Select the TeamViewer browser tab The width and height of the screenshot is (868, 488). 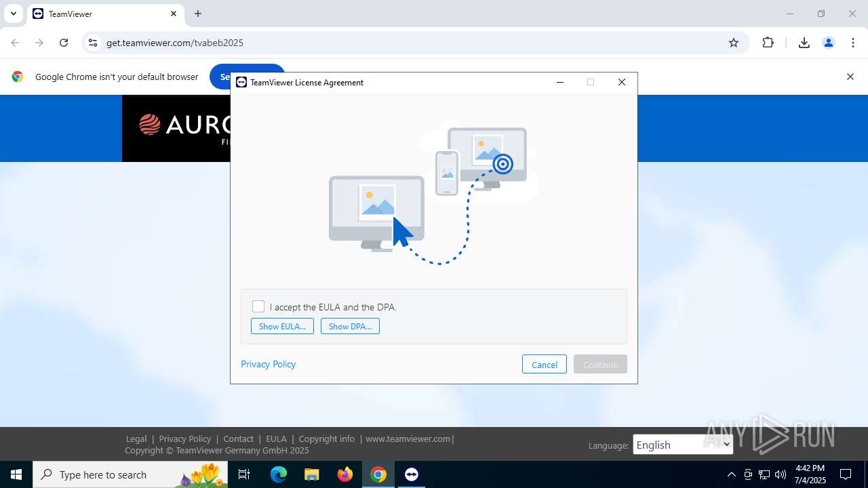click(105, 14)
